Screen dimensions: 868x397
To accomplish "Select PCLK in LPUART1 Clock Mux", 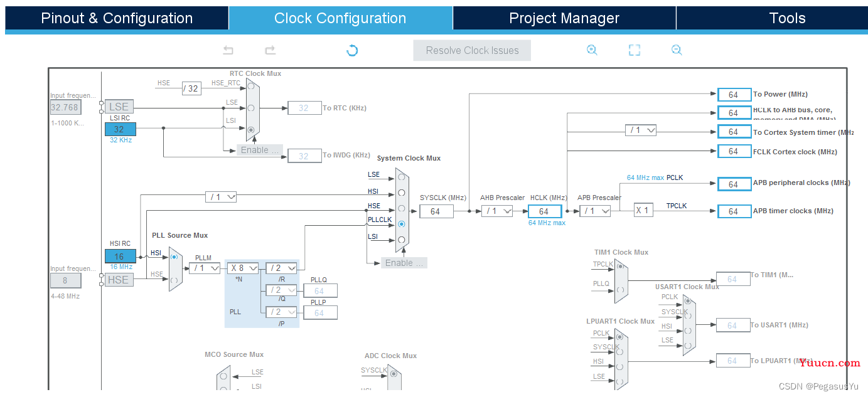I will [x=620, y=337].
